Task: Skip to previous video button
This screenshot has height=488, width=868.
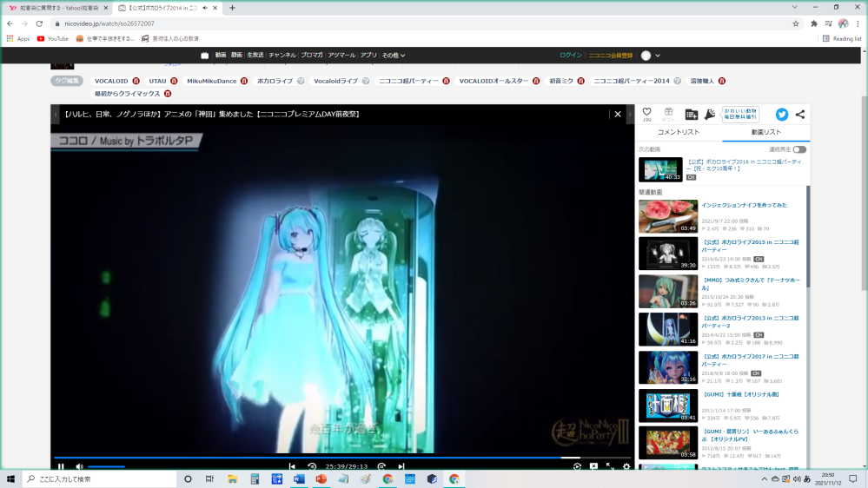Action: 292,466
